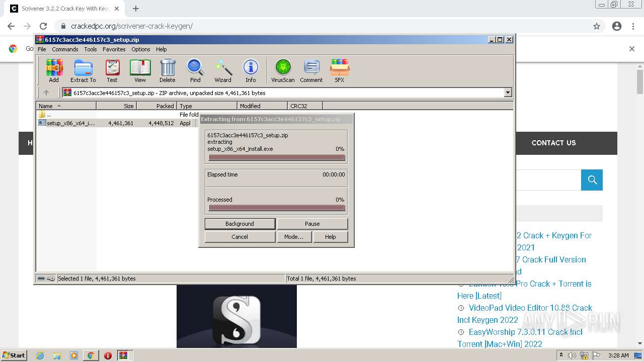Open EasyWorship 7.3.0.11 Crack link
Viewport: 644px width, 362px height.
(520, 338)
